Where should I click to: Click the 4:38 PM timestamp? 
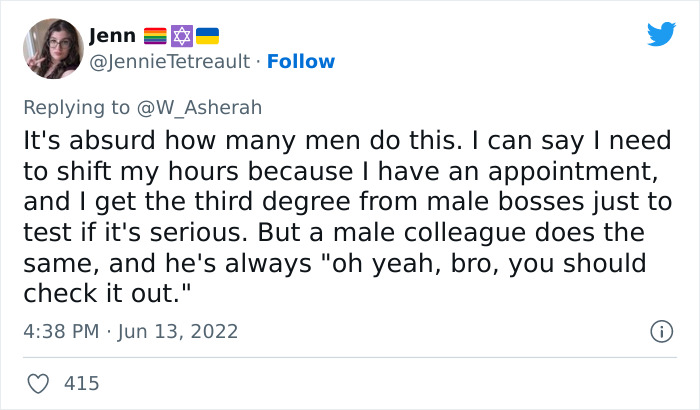click(x=62, y=331)
